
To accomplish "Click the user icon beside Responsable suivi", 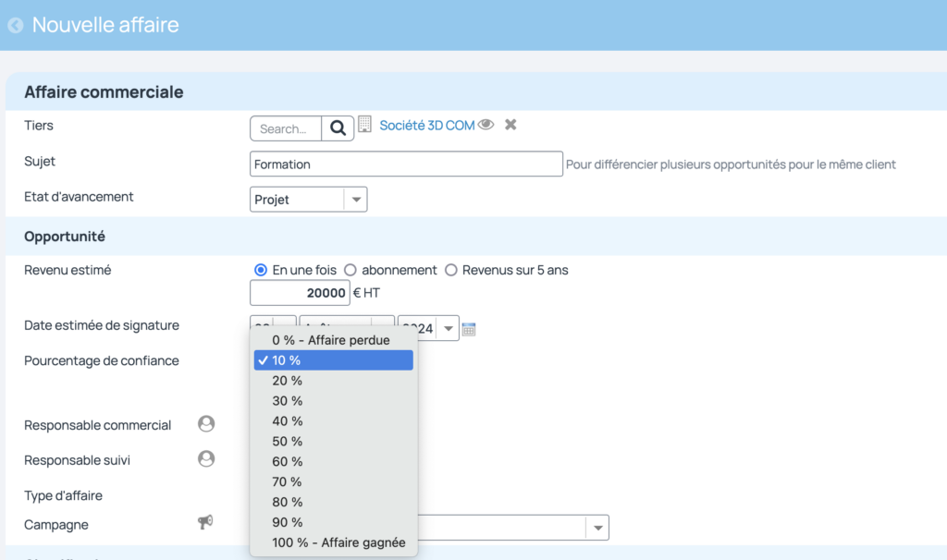I will (206, 458).
